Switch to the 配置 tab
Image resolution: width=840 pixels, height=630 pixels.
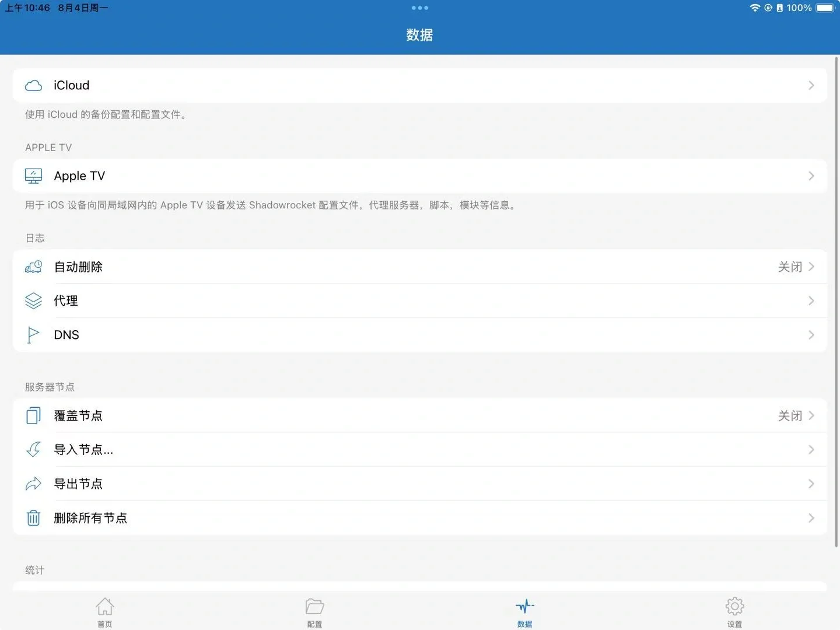(x=314, y=611)
